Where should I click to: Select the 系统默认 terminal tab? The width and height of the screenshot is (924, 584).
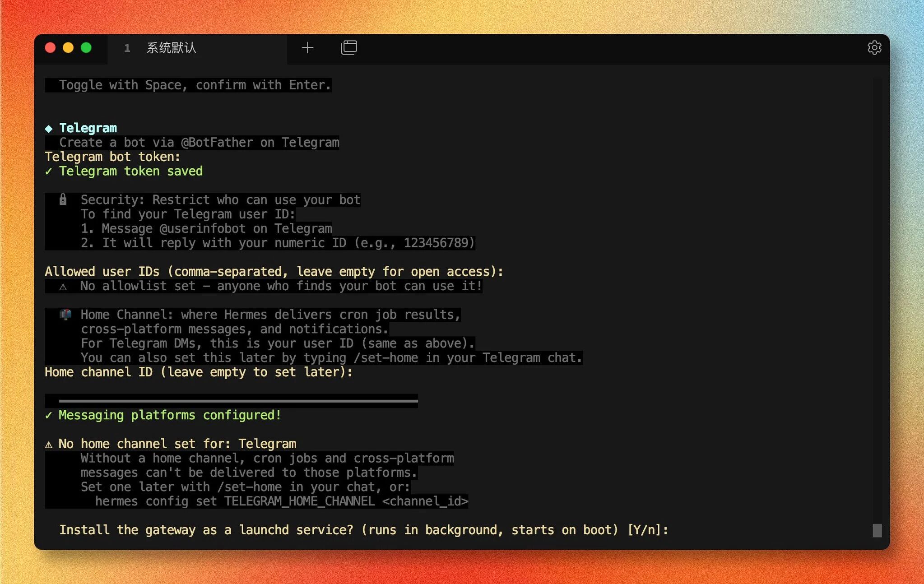click(x=171, y=48)
